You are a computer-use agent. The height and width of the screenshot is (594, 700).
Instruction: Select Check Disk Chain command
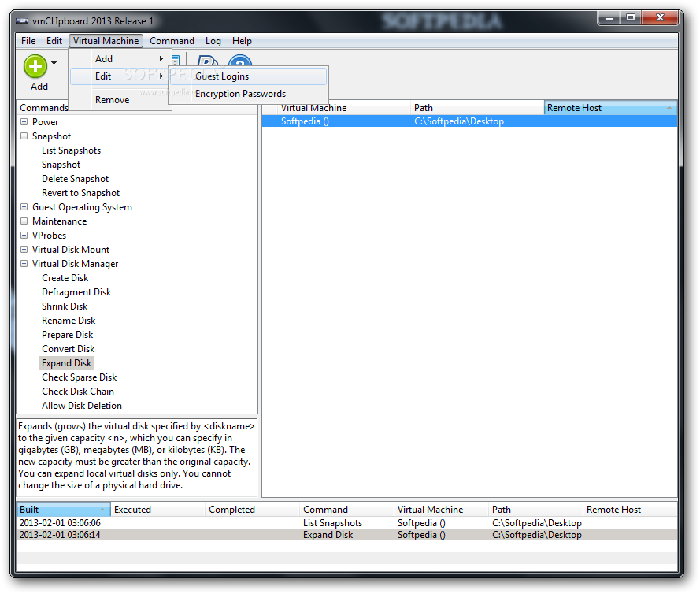[x=78, y=392]
